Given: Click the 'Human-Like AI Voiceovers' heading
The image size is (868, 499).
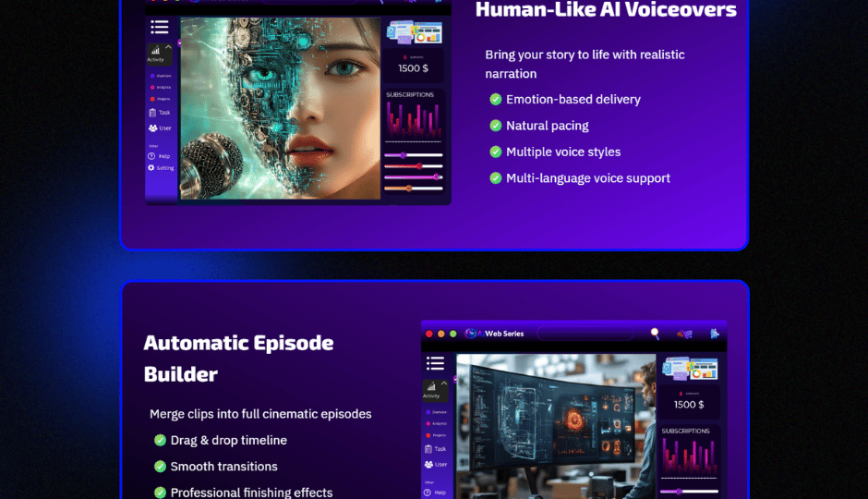Looking at the screenshot, I should coord(606,9).
